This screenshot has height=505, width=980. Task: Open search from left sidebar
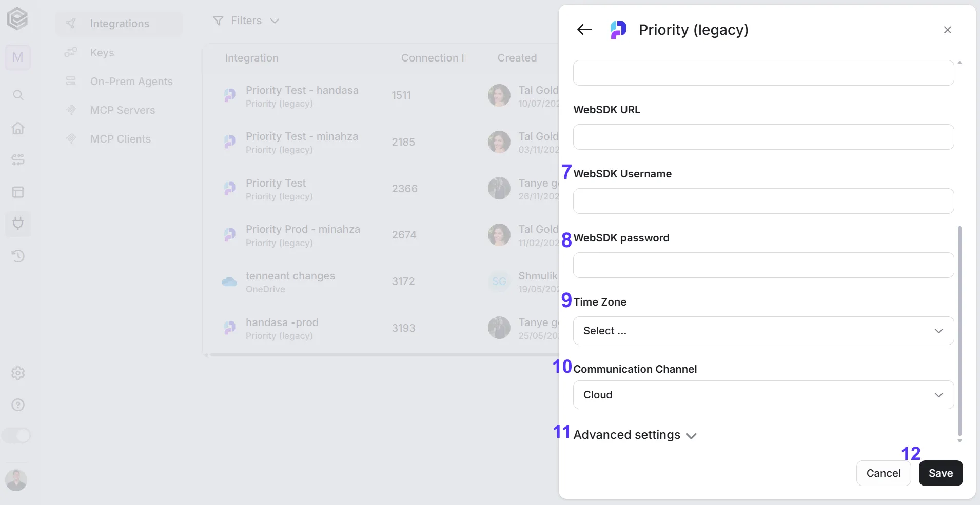coord(18,95)
